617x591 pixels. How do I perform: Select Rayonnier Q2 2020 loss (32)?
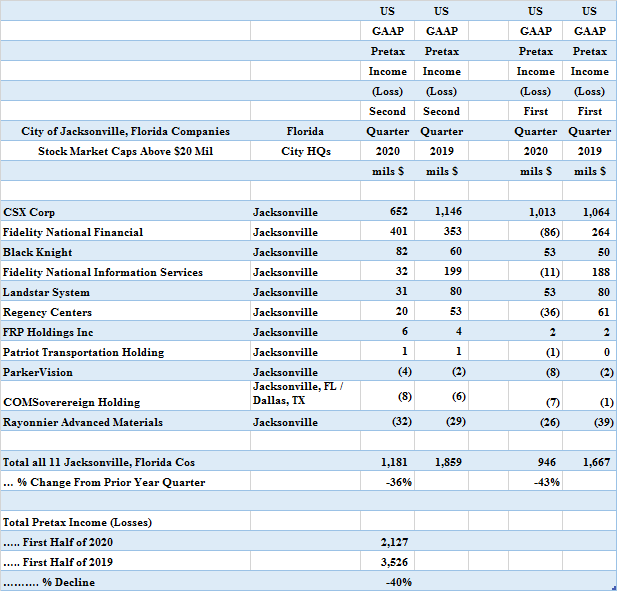tap(402, 422)
